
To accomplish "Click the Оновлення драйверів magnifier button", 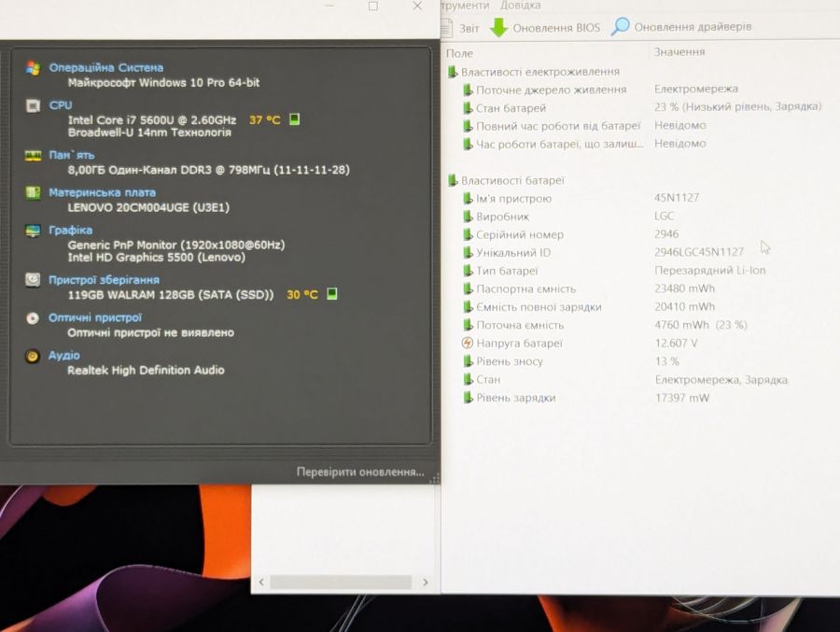I will [x=681, y=26].
